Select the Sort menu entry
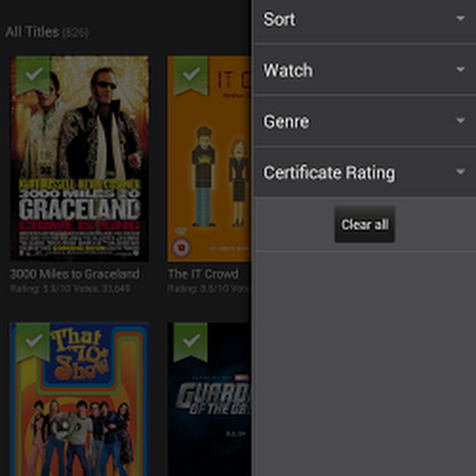Image resolution: width=476 pixels, height=476 pixels. pyautogui.click(x=279, y=20)
